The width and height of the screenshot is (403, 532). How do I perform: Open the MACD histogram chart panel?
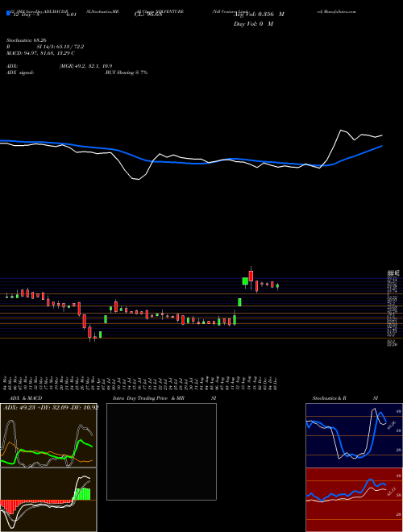tap(48, 500)
